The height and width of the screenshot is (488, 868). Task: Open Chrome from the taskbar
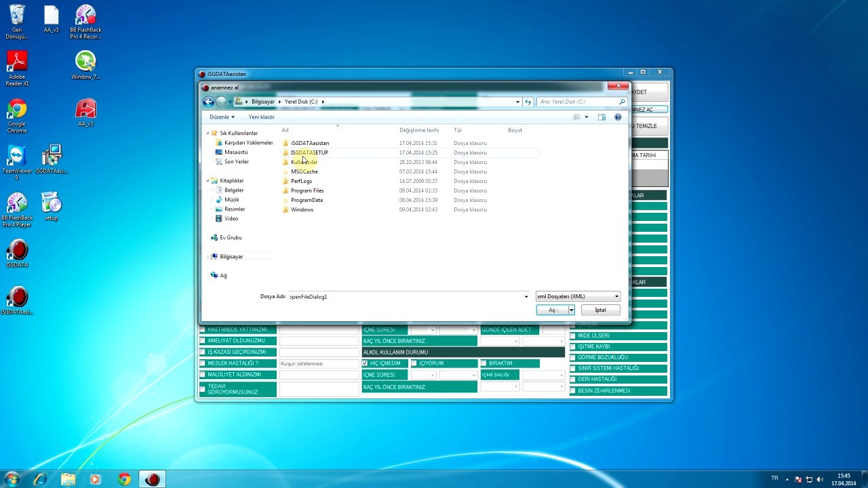pos(123,479)
